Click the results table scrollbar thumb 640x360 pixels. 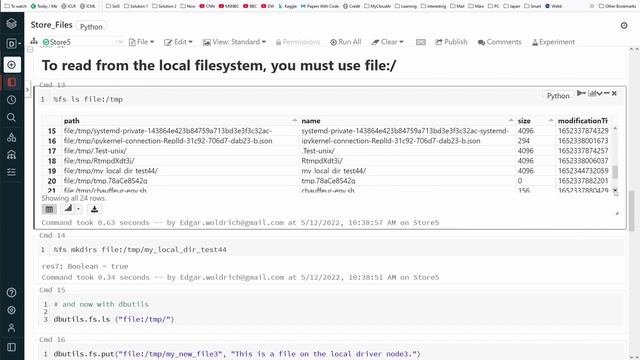(615, 172)
